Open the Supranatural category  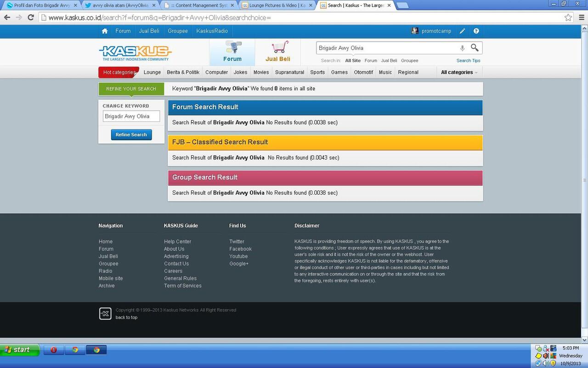coord(289,72)
